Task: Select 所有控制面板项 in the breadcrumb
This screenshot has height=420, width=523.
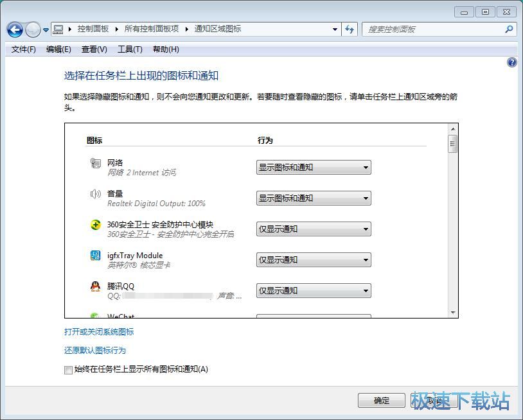Action: [152, 29]
